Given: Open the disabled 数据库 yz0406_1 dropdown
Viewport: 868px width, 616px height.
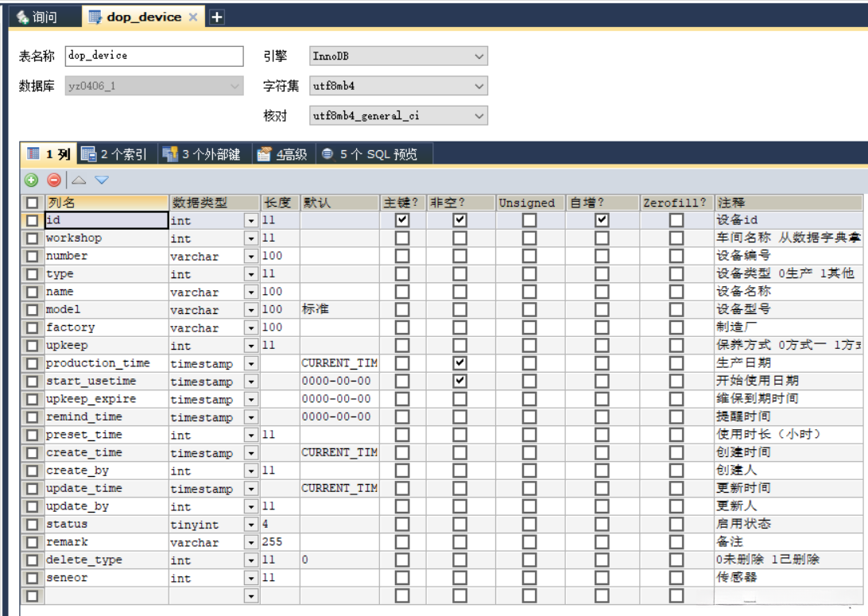Looking at the screenshot, I should [x=154, y=86].
